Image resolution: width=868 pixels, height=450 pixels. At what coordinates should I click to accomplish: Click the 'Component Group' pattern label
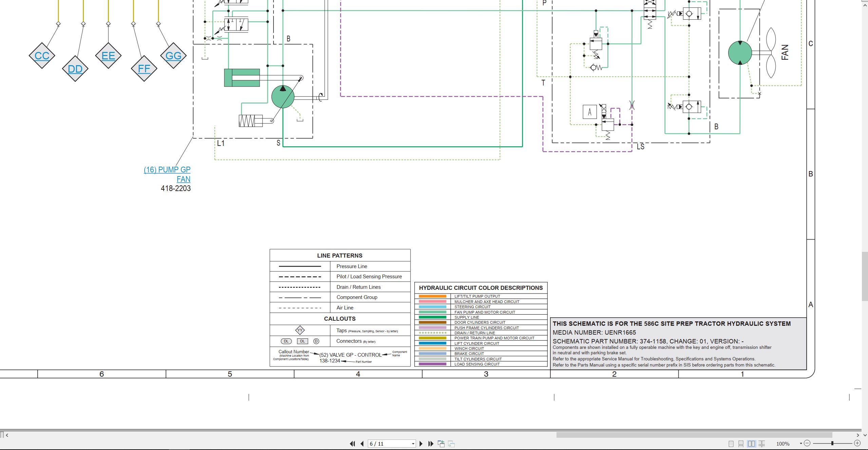[357, 297]
